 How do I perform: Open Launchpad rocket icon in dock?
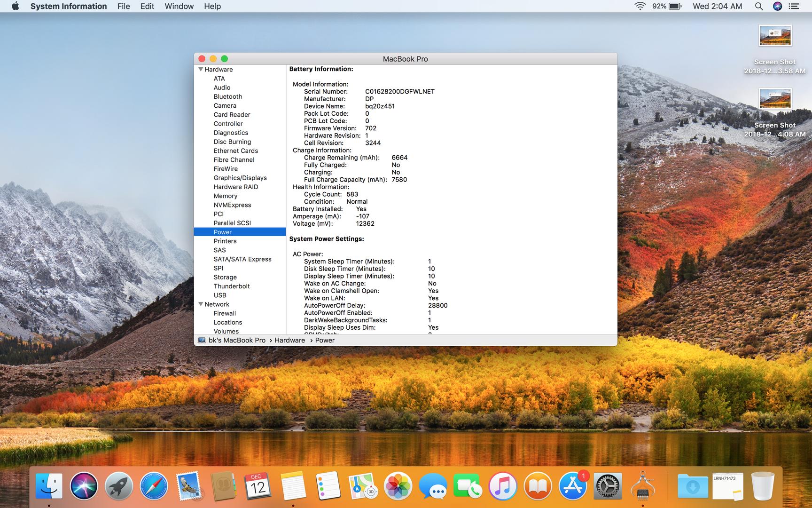pyautogui.click(x=119, y=486)
